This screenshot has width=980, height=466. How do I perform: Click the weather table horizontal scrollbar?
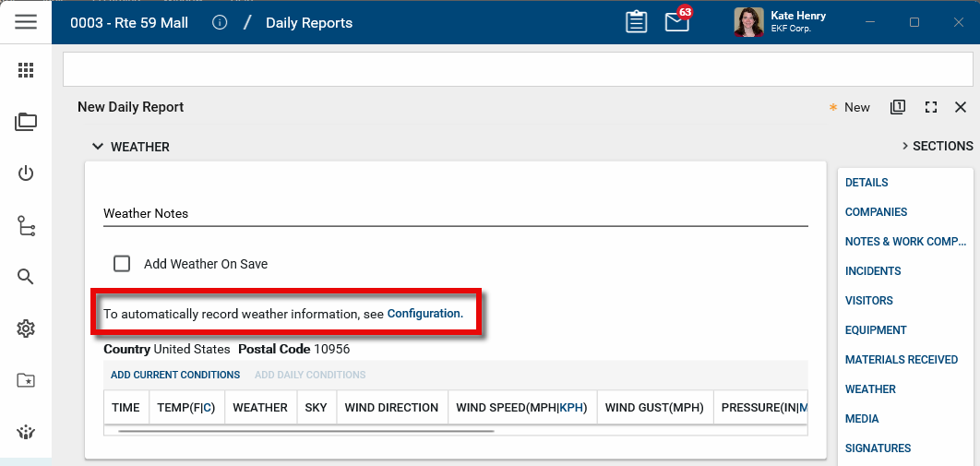click(305, 431)
